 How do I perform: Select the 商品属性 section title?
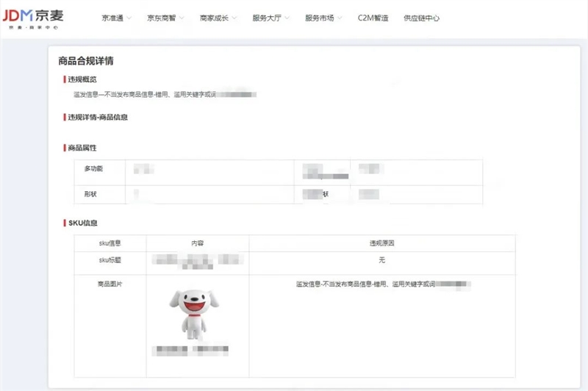pos(82,148)
